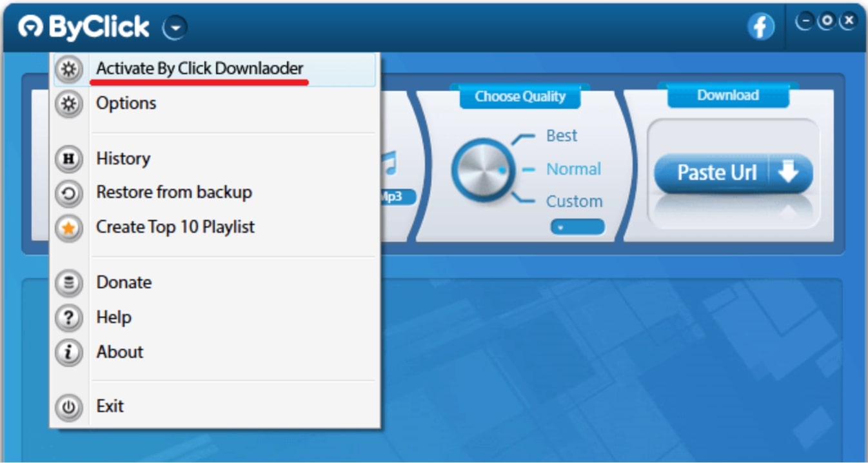
Task: Click the ByClick logo in title bar
Action: tap(84, 28)
